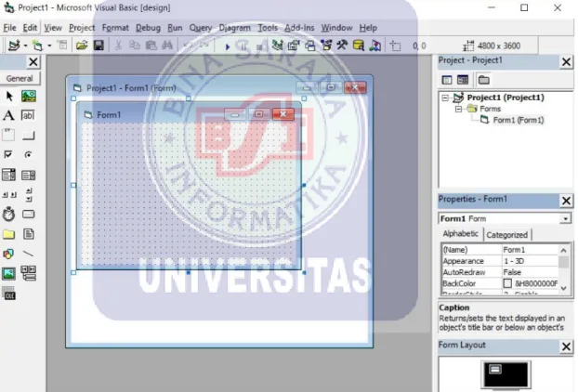578x392 pixels.
Task: Select the CheckBox tool in toolbox
Action: coord(8,155)
